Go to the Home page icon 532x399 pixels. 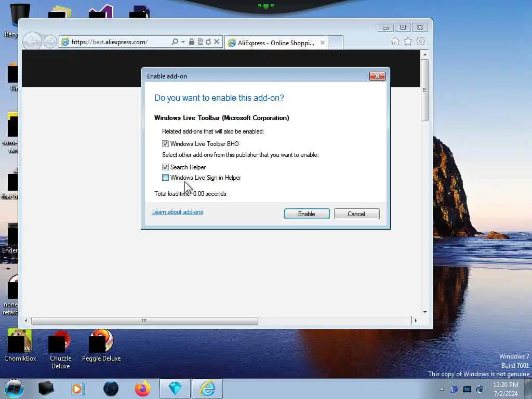(x=395, y=42)
